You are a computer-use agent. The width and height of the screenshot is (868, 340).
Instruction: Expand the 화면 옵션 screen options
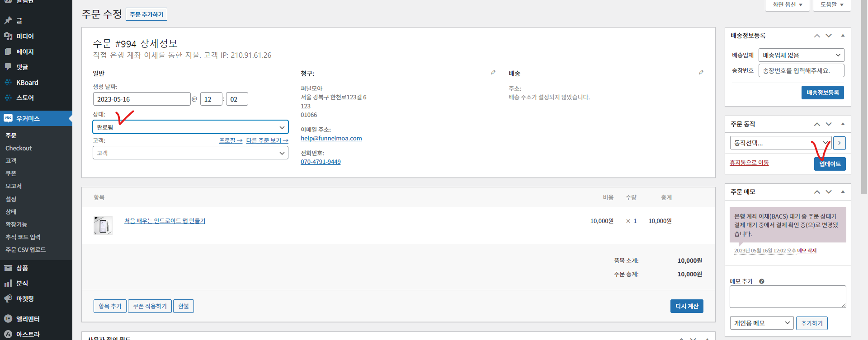coord(788,5)
